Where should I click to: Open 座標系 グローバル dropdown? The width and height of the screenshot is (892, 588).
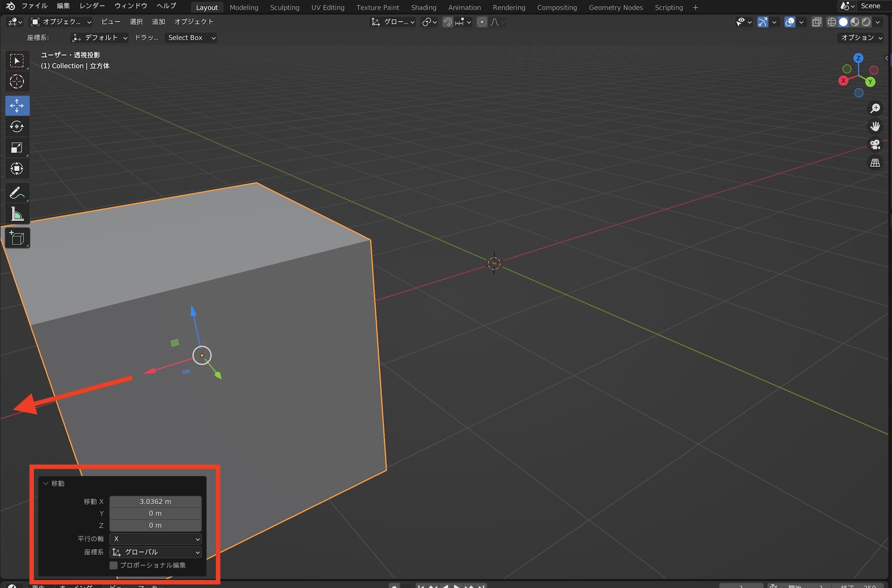(155, 552)
